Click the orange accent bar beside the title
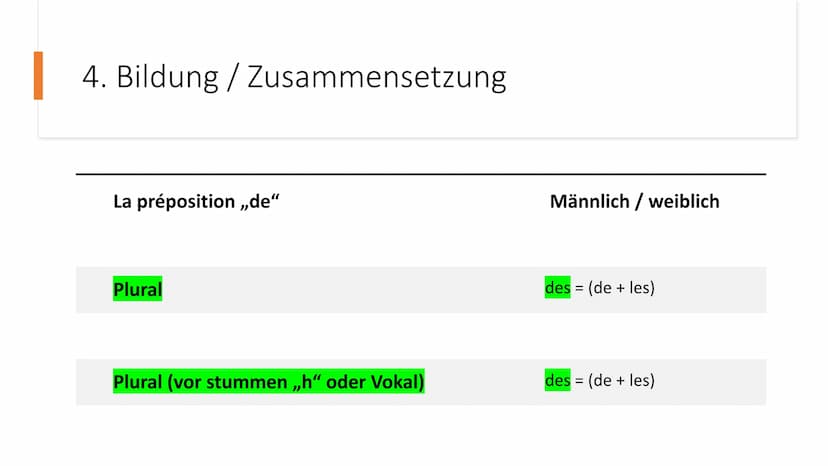828x466 pixels. pyautogui.click(x=38, y=76)
